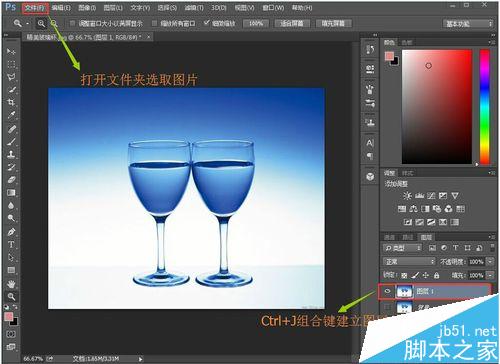Open the 3D panel cube icon
Viewport: 500px width, 364px height.
point(370,176)
